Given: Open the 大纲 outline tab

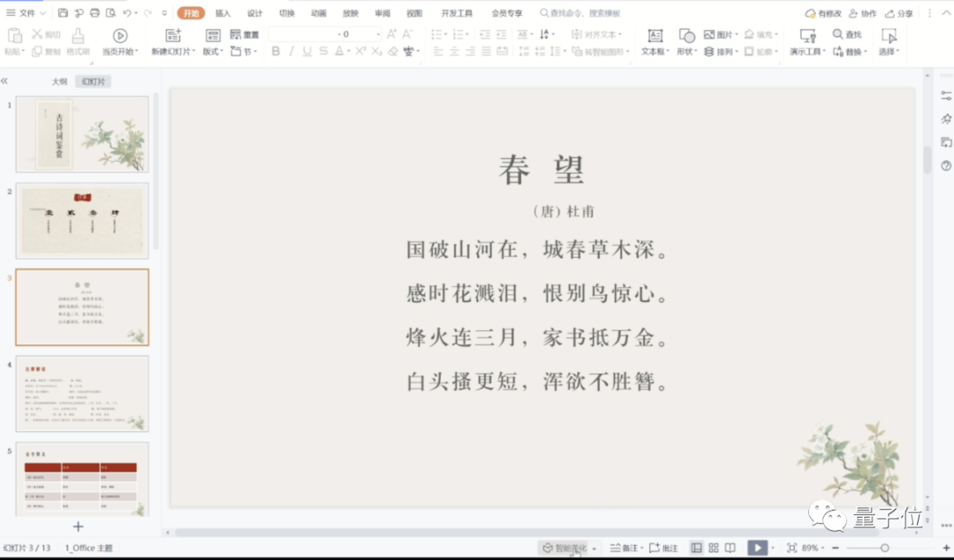Looking at the screenshot, I should 59,81.
